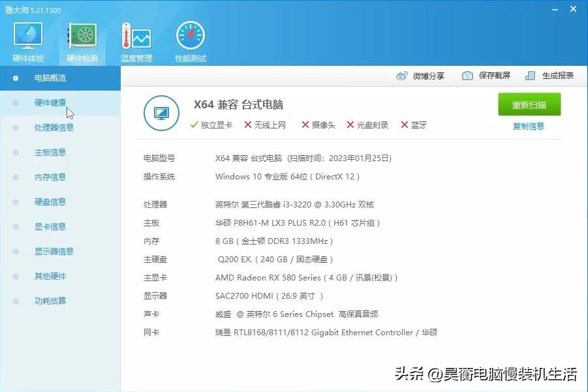
Task: Click the computer monitor icon beside X64 兼容
Action: [161, 113]
